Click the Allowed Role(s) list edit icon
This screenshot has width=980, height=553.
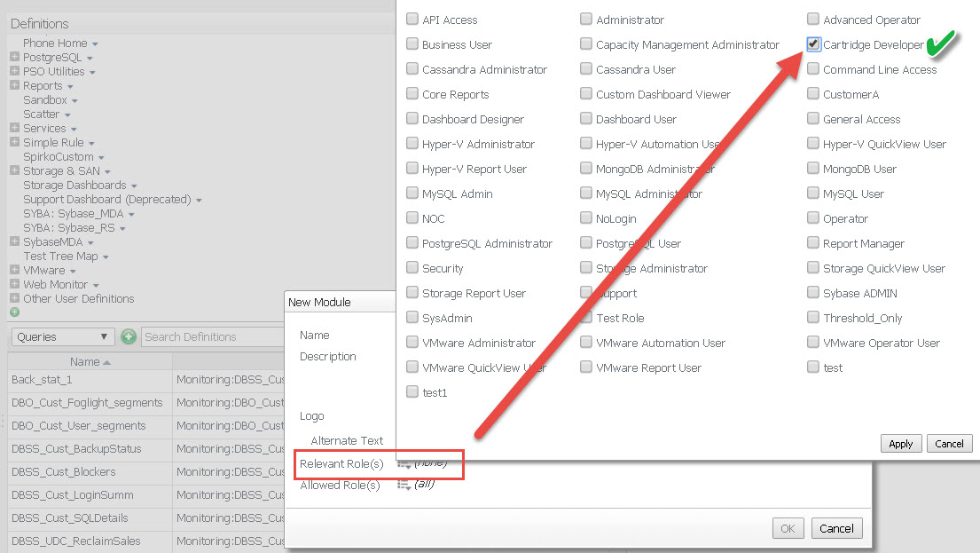point(404,485)
